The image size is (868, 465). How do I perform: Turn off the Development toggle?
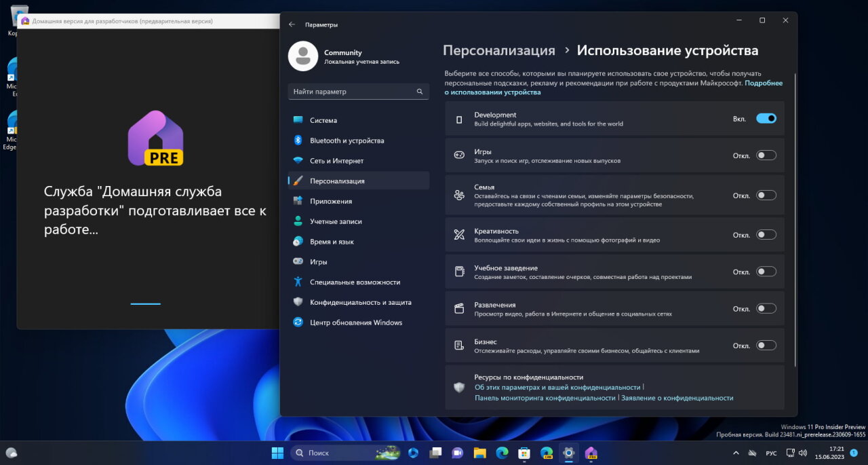click(766, 119)
